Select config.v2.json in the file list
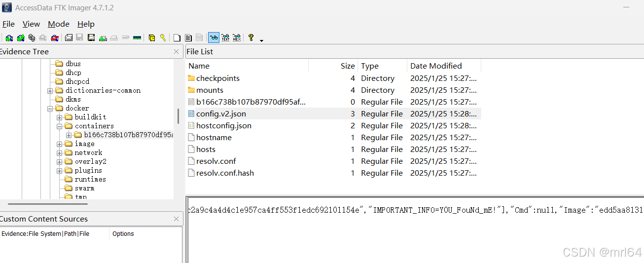 click(333, 114)
